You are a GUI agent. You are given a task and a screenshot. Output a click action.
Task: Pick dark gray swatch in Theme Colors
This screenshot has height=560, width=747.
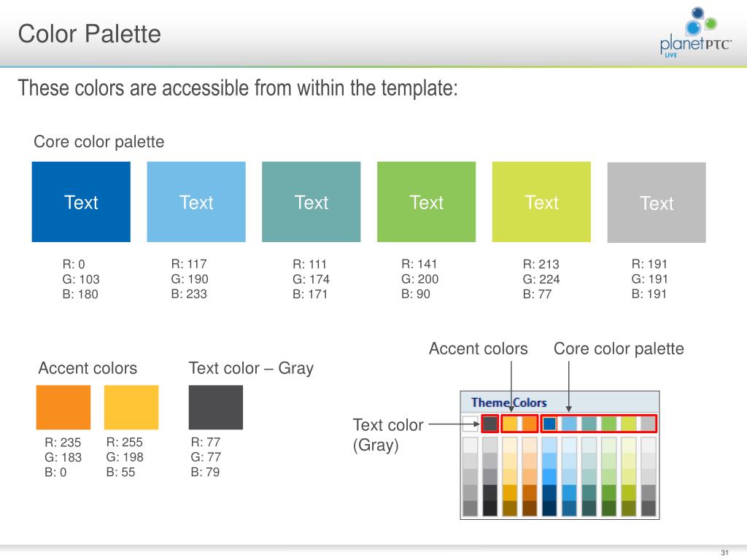pos(489,424)
